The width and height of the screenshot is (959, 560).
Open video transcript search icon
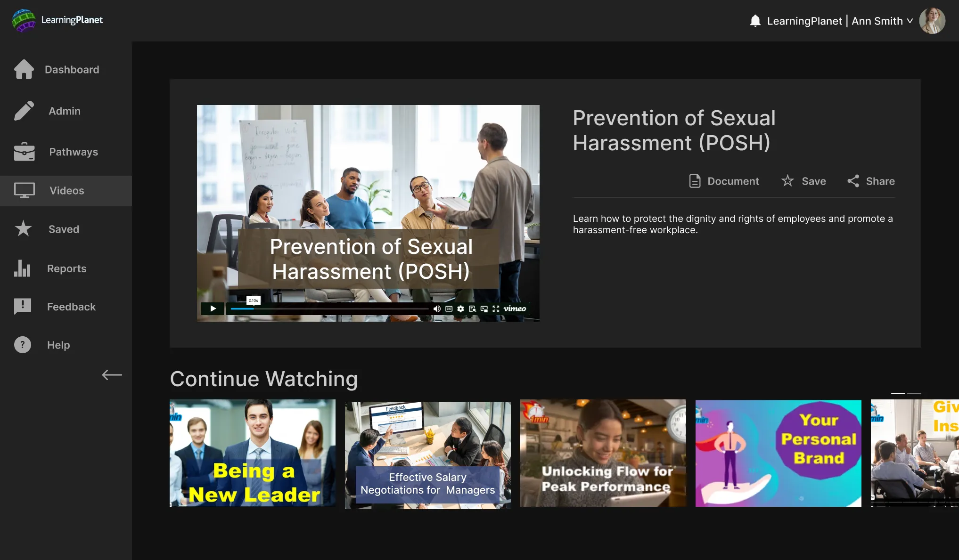pos(472,308)
